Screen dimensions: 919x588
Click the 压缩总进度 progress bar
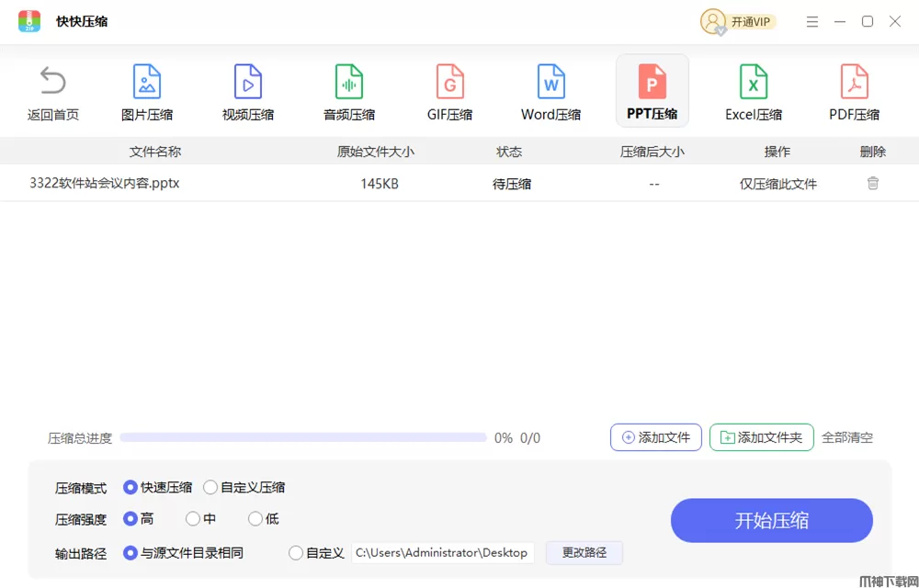303,438
